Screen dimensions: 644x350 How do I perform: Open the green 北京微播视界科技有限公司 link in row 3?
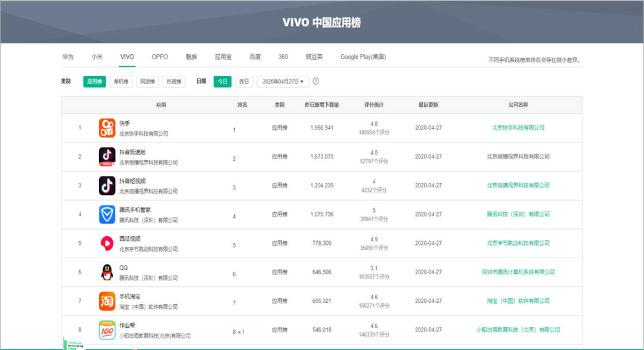pyautogui.click(x=518, y=185)
